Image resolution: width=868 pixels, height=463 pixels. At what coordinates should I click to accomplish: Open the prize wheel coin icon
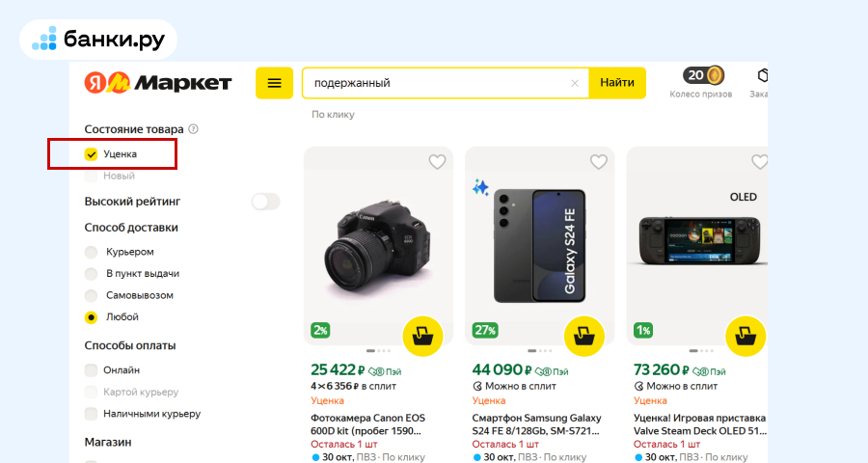(714, 75)
